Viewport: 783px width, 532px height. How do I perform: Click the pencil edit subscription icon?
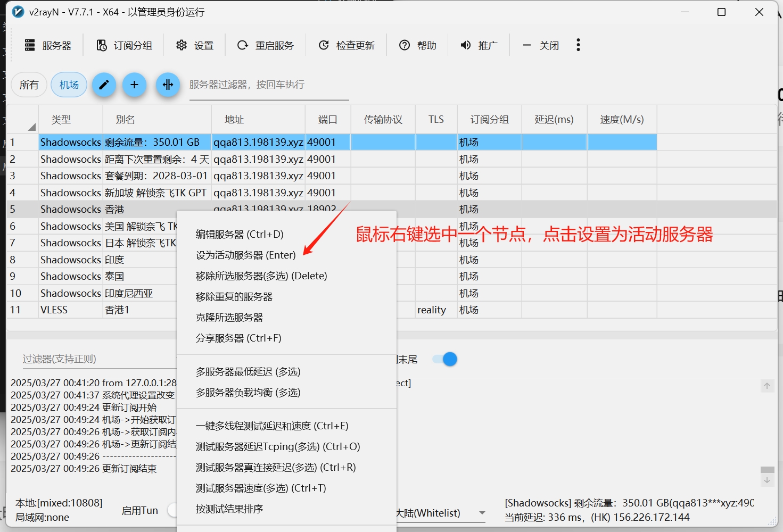click(x=104, y=85)
